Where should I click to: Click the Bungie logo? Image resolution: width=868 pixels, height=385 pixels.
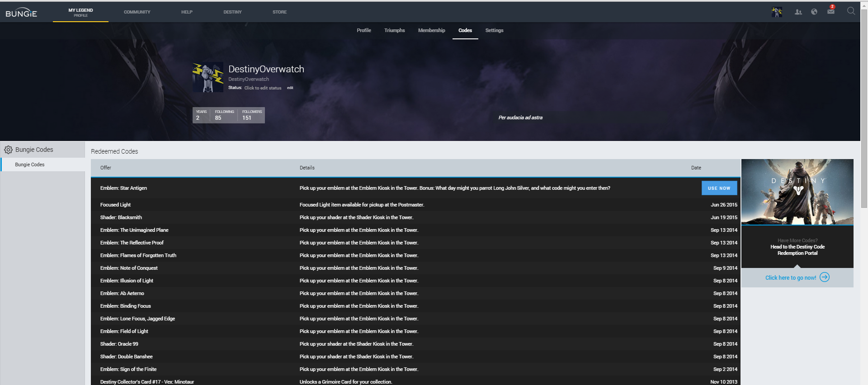21,13
